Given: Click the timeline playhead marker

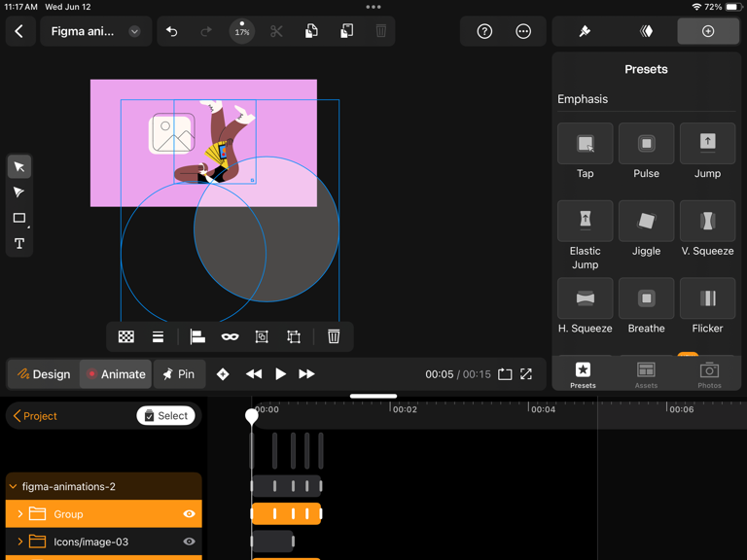Looking at the screenshot, I should (x=252, y=416).
